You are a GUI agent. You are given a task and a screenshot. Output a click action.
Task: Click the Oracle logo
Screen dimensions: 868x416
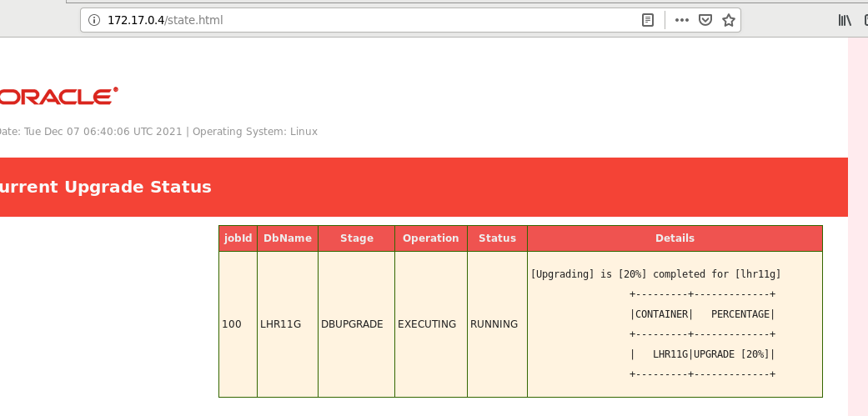click(x=58, y=96)
